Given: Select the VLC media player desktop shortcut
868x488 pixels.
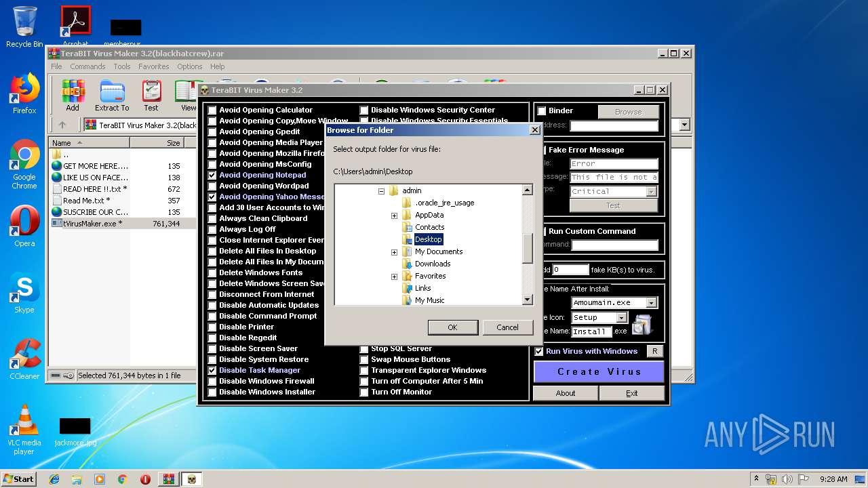Looking at the screenshot, I should [x=24, y=430].
